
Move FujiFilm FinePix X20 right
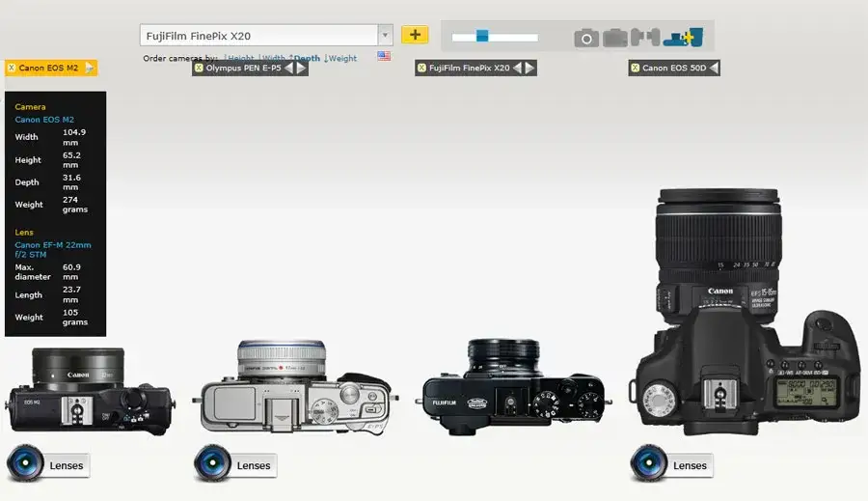[529, 69]
